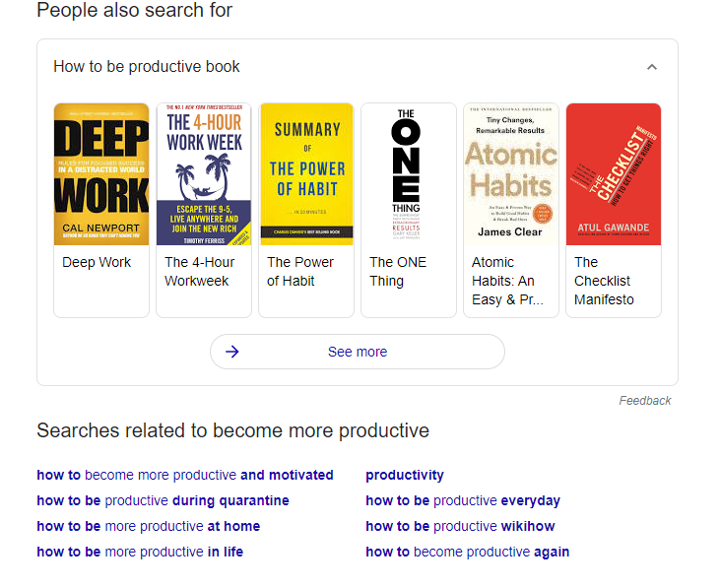
Task: Click the 'Deep Work' title text
Action: (x=97, y=262)
